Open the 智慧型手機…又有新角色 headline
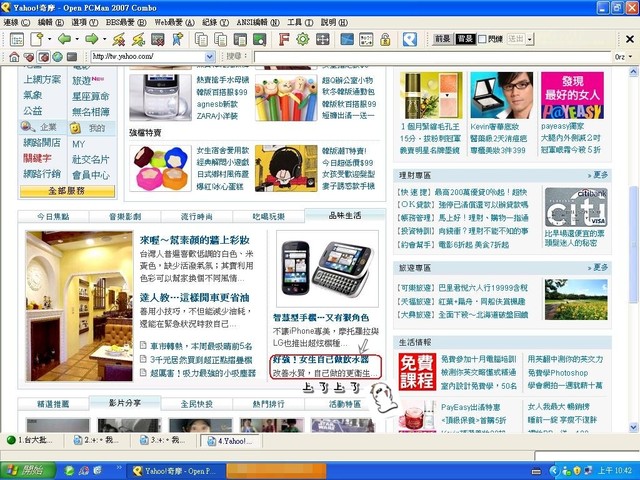The width and height of the screenshot is (640, 480). [321, 318]
